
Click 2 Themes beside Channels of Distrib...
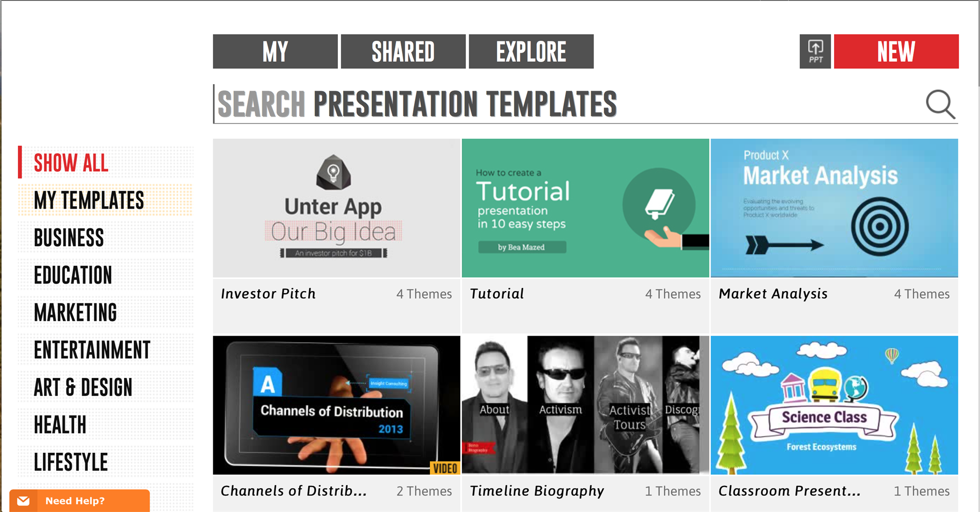pyautogui.click(x=424, y=491)
